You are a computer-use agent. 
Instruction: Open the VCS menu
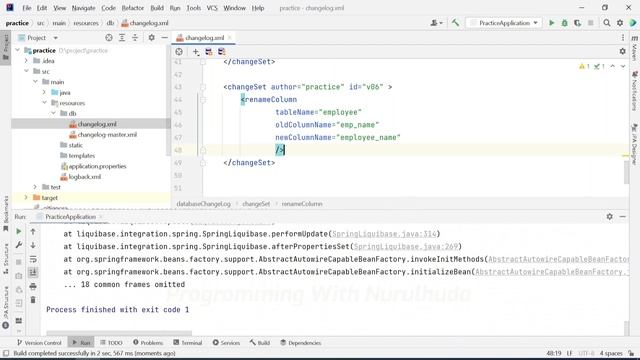click(212, 8)
